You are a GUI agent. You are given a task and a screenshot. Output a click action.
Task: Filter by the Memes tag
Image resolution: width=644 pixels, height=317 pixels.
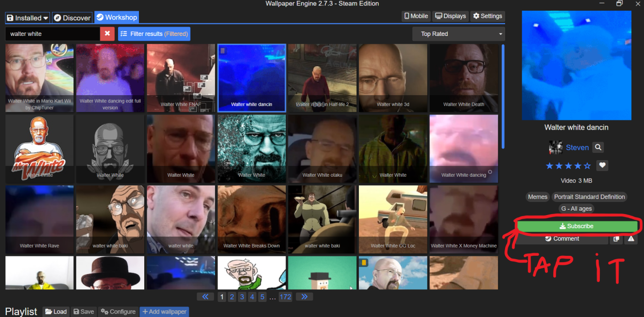[x=538, y=197]
